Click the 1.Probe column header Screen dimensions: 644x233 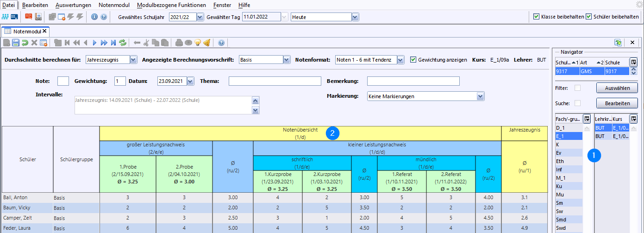(128, 174)
